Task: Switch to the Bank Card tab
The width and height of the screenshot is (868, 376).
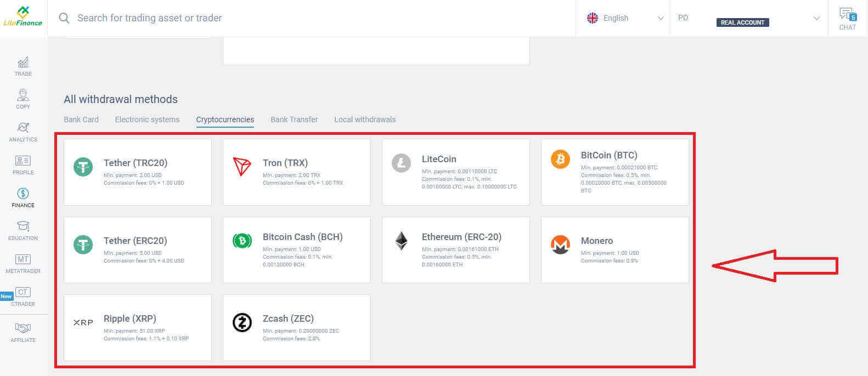Action: click(81, 119)
